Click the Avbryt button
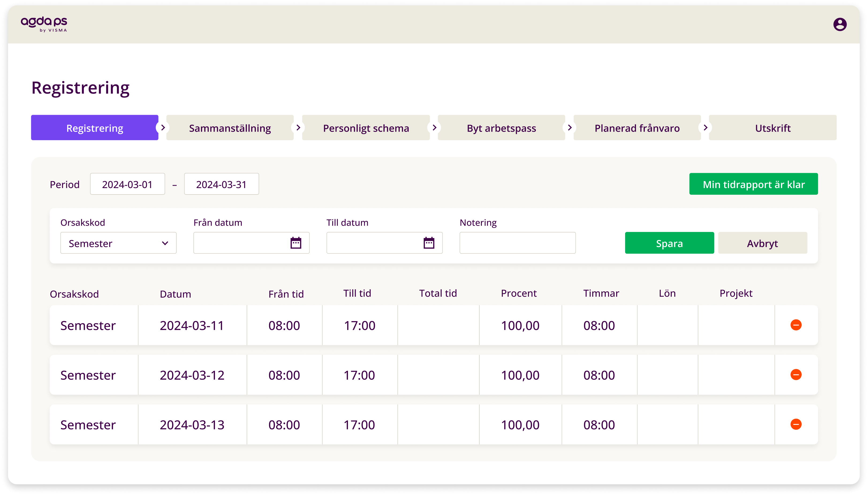868x495 pixels. (x=762, y=243)
